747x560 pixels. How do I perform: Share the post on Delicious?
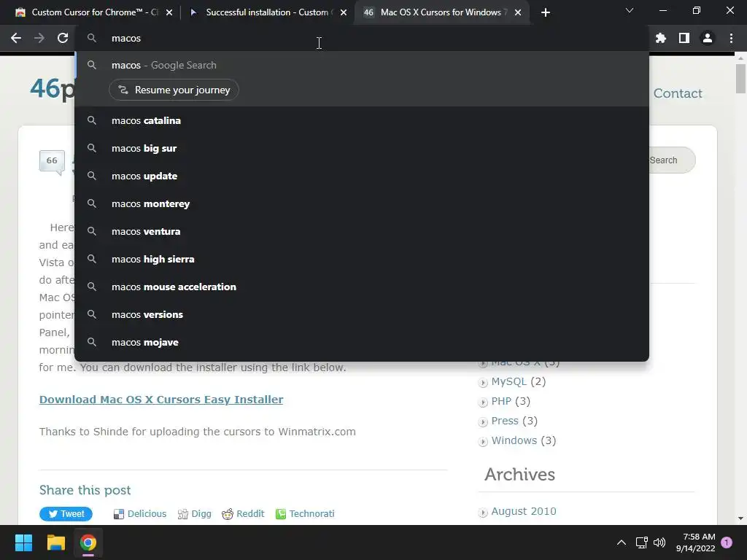tap(140, 514)
